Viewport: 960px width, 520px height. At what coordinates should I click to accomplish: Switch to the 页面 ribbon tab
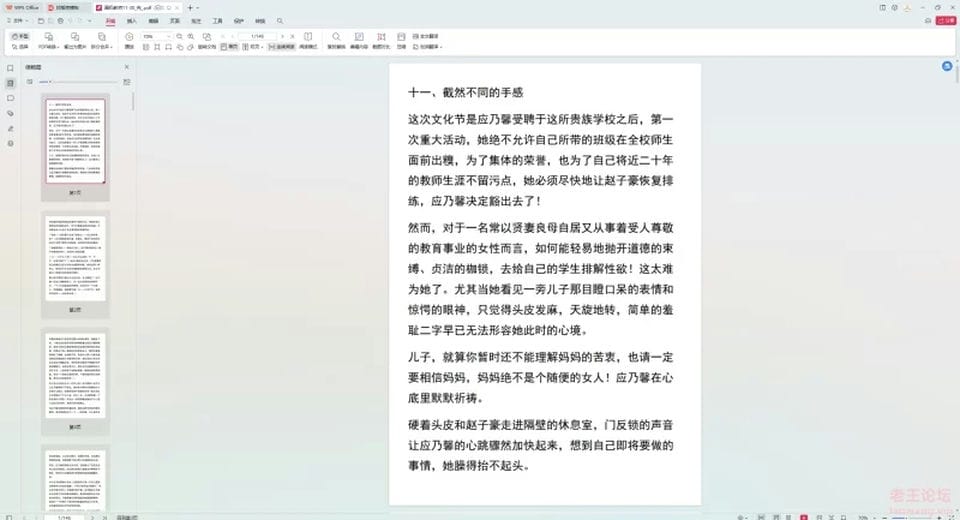pyautogui.click(x=174, y=21)
